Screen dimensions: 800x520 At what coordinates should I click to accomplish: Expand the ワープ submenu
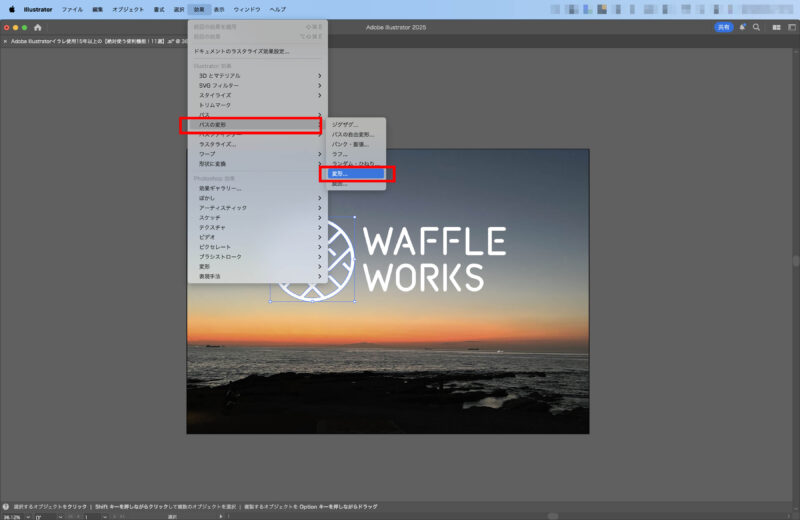click(x=208, y=154)
